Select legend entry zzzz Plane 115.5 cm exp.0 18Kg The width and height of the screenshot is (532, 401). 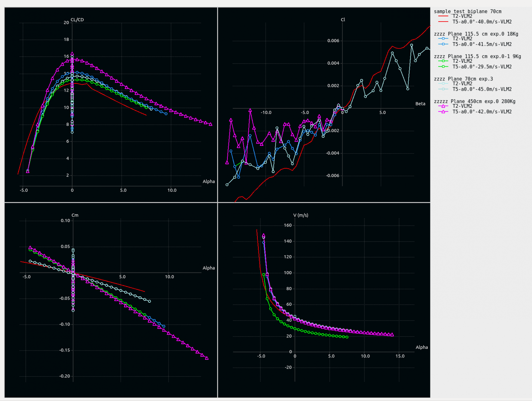[476, 34]
